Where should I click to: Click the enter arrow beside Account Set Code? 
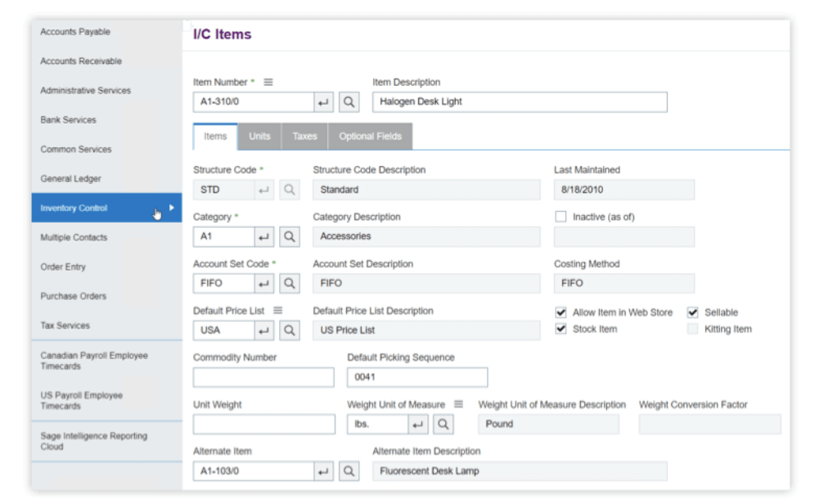[264, 284]
